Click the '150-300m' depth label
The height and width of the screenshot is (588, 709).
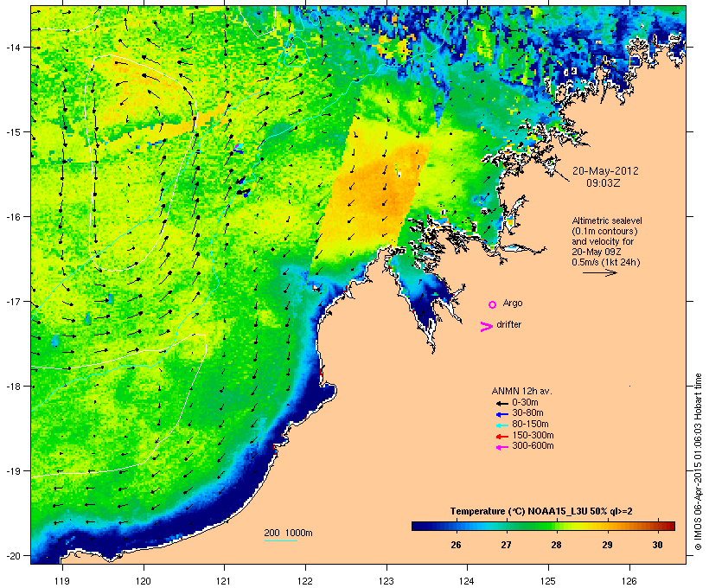(x=533, y=436)
